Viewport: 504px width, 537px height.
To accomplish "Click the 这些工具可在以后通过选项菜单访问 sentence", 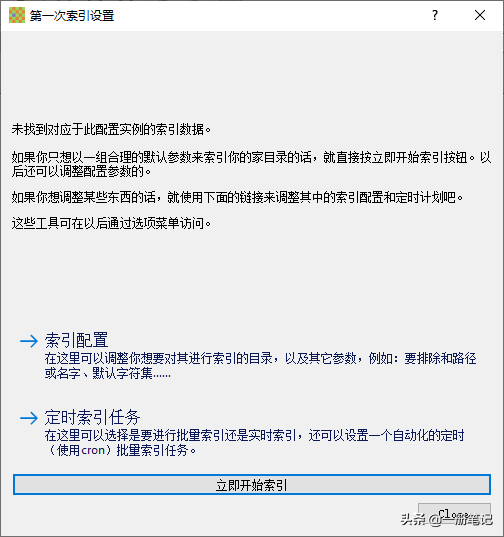I will pos(111,224).
